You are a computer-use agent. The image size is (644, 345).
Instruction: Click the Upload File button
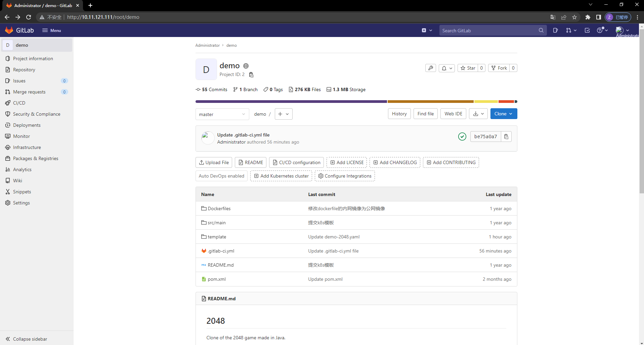pyautogui.click(x=214, y=162)
